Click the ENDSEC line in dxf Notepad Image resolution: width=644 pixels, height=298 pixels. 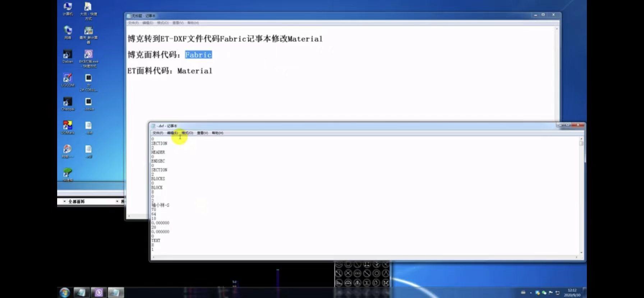(x=158, y=161)
